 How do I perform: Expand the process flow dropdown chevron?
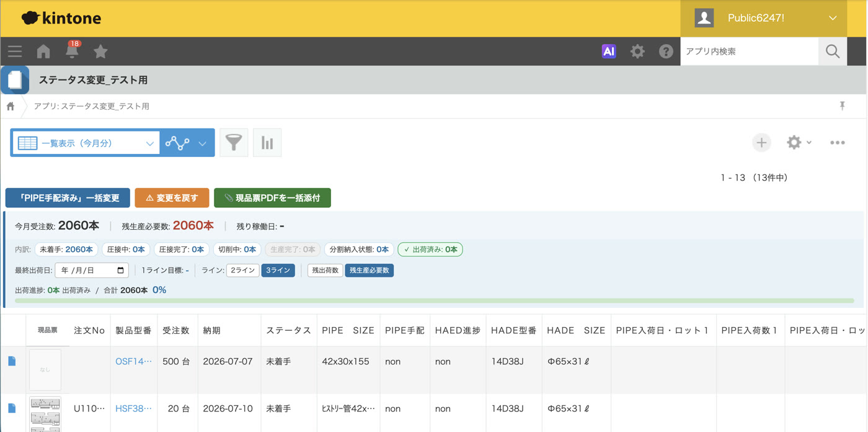203,143
